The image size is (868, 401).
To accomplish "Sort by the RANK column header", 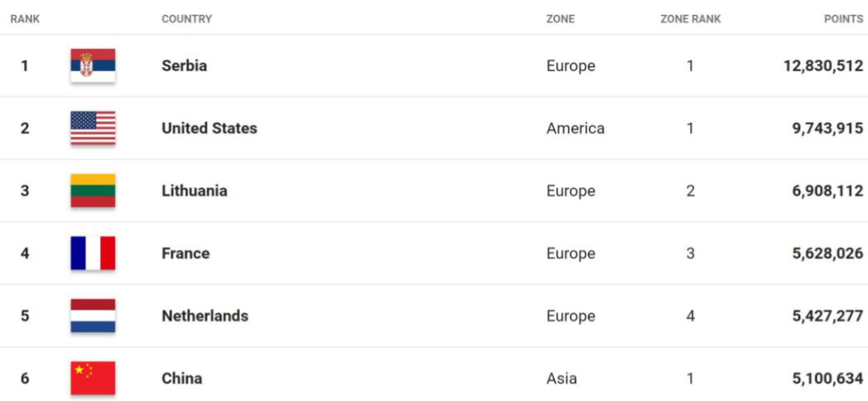I will click(x=25, y=19).
